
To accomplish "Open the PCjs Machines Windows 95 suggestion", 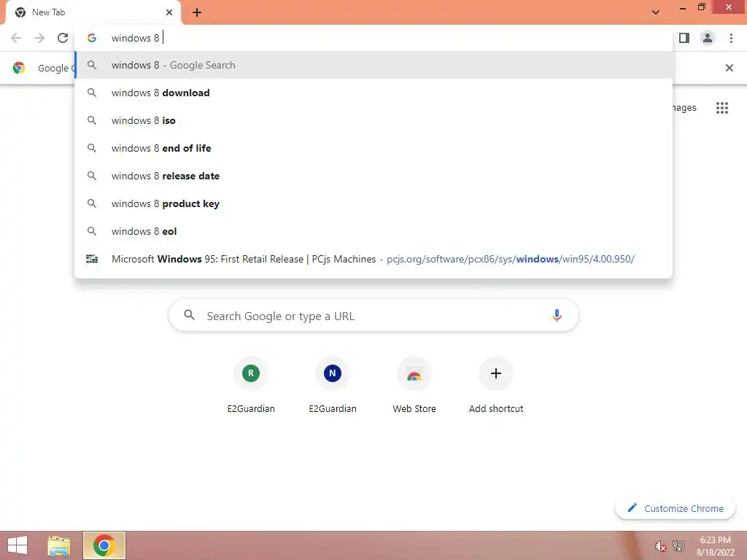I will point(373,259).
